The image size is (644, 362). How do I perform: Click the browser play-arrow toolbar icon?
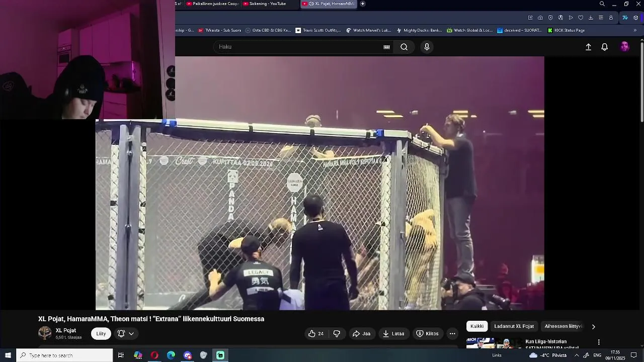[x=571, y=18]
